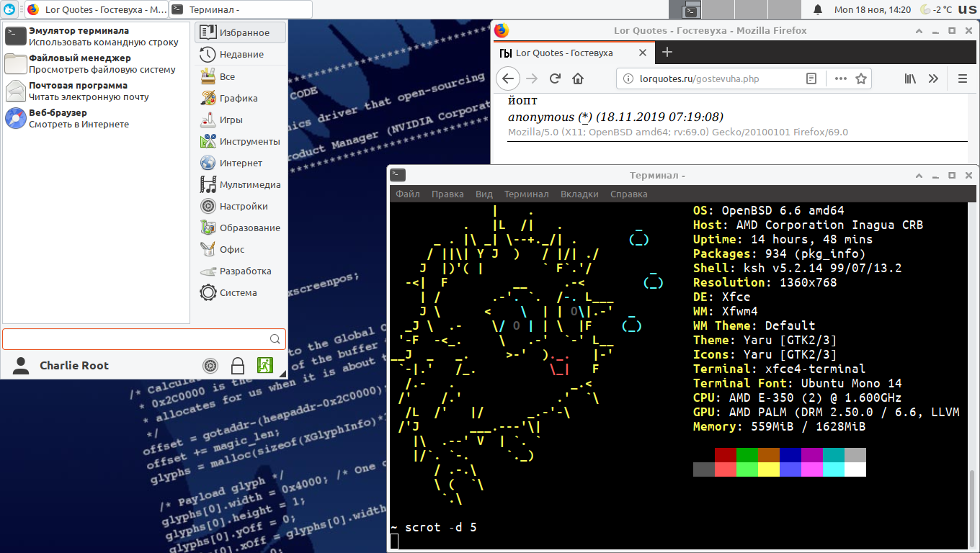Click log out icon in Whisker menu

pos(265,365)
